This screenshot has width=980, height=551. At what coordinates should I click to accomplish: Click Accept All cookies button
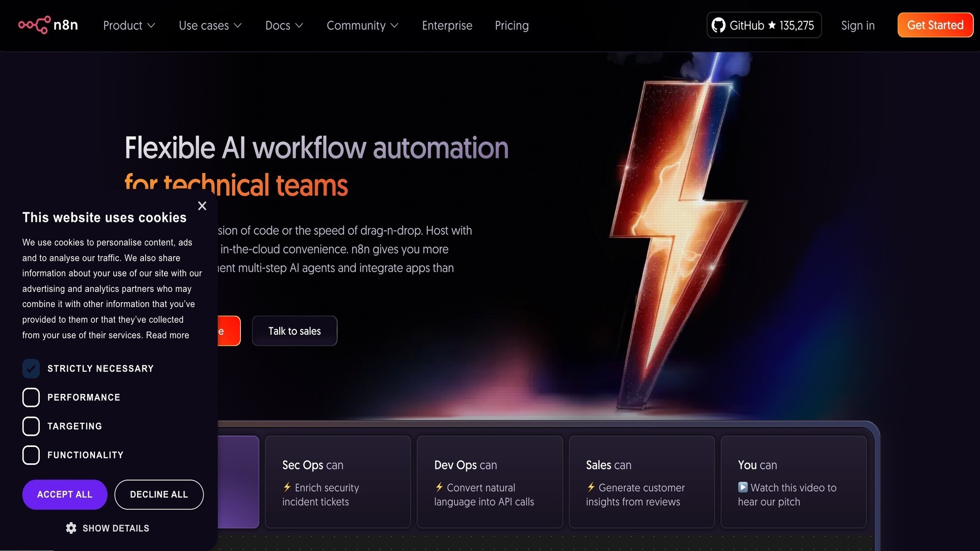click(x=65, y=494)
